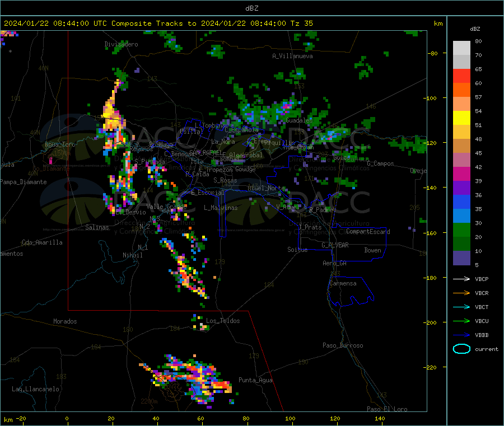Click the 'Lag.Llancanelo' location label
The width and height of the screenshot is (504, 426).
click(x=36, y=390)
